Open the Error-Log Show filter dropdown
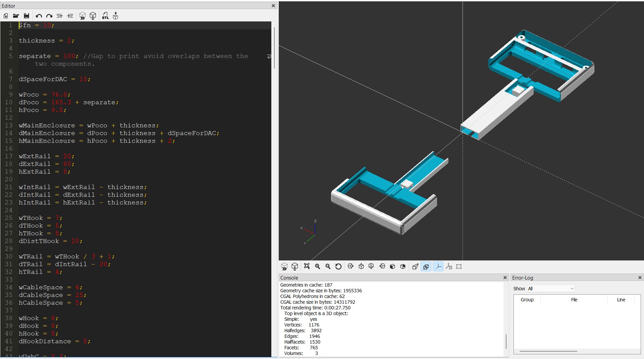Screen dimensions: 644x359 coord(551,289)
